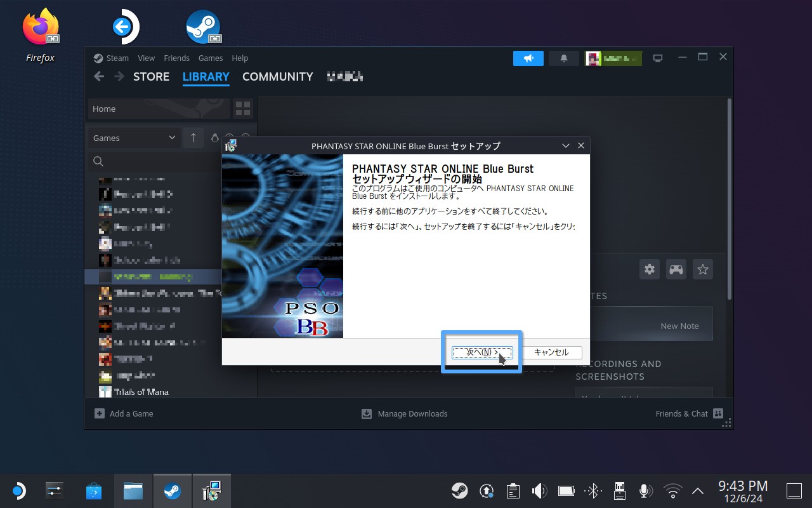Switch library to grid view icon
812x508 pixels.
242,109
